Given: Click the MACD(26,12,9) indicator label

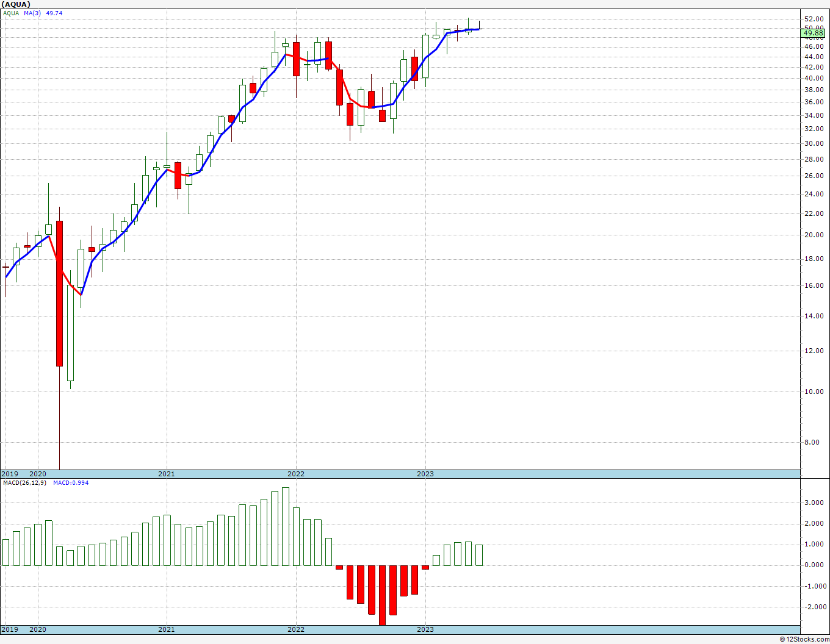Looking at the screenshot, I should (x=24, y=483).
